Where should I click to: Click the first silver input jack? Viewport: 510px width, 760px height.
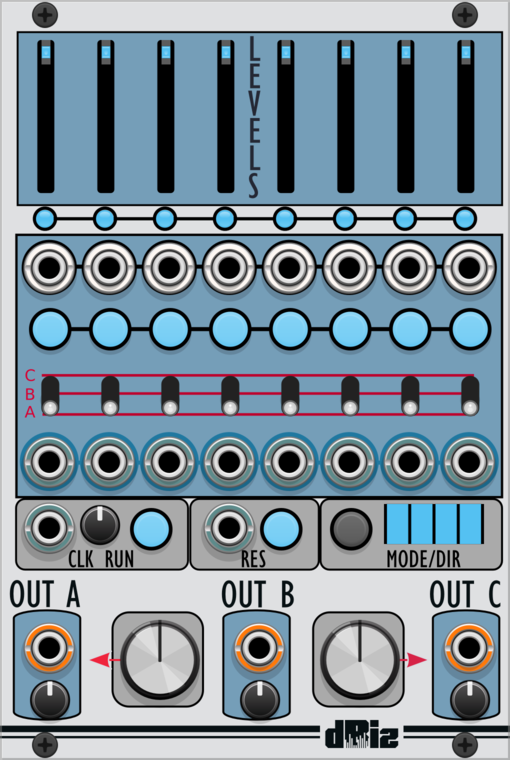49,268
